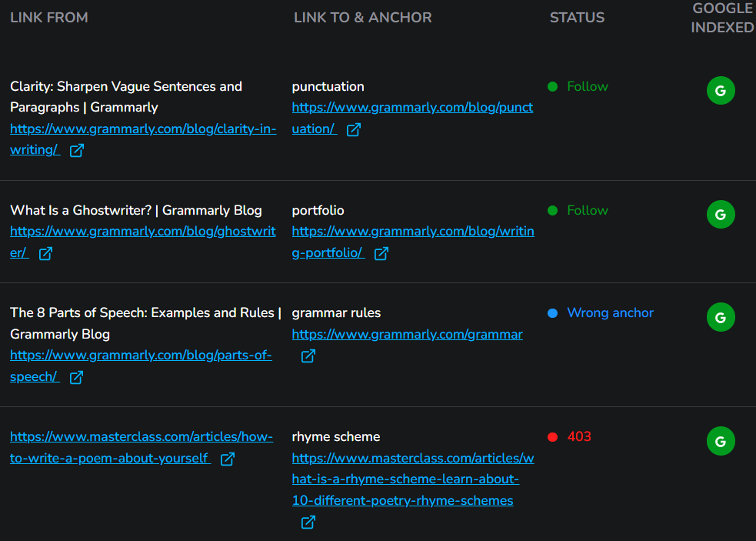Open external icon beside clarity-in-writing URL

click(77, 151)
